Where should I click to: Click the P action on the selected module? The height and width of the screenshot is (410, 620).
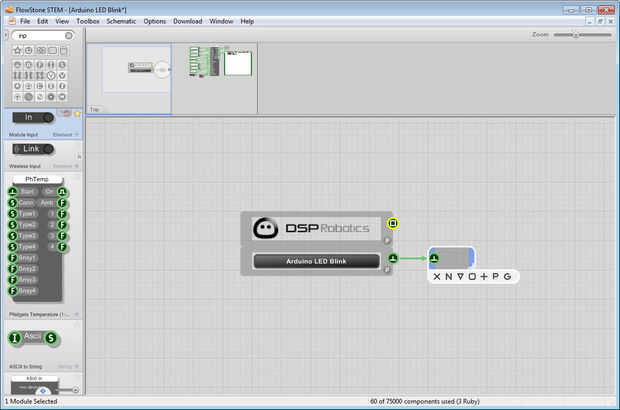pyautogui.click(x=495, y=276)
